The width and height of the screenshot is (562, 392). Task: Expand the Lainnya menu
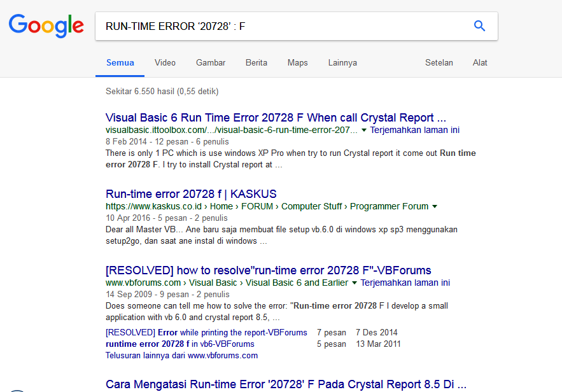tap(342, 63)
